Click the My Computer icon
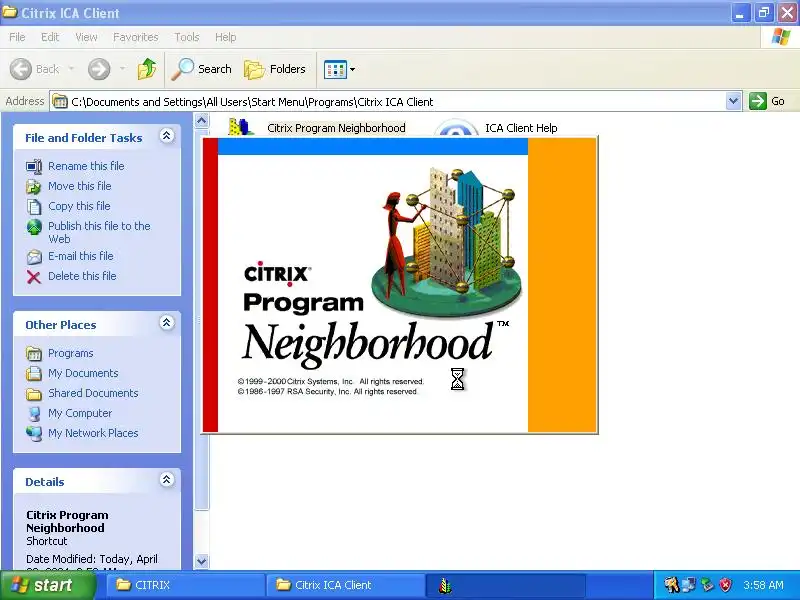Viewport: 800px width, 600px height. (34, 413)
